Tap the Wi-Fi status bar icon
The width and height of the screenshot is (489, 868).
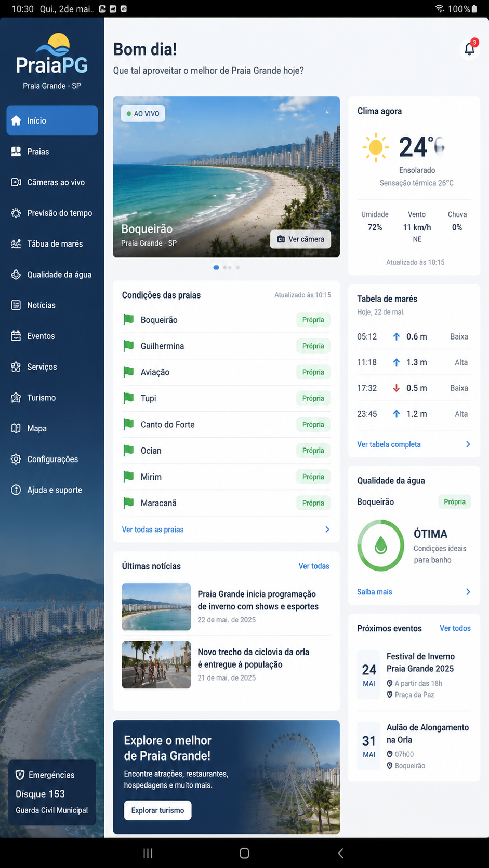point(440,9)
